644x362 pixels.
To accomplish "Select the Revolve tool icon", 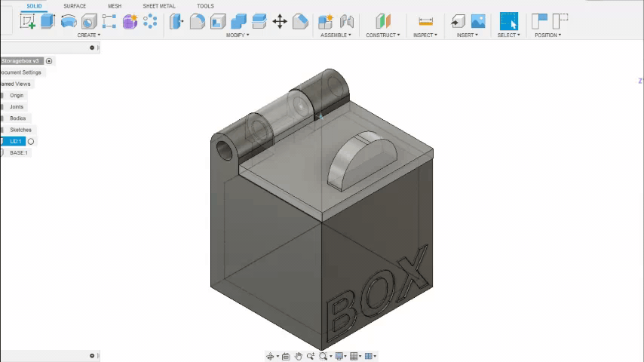I will [68, 21].
